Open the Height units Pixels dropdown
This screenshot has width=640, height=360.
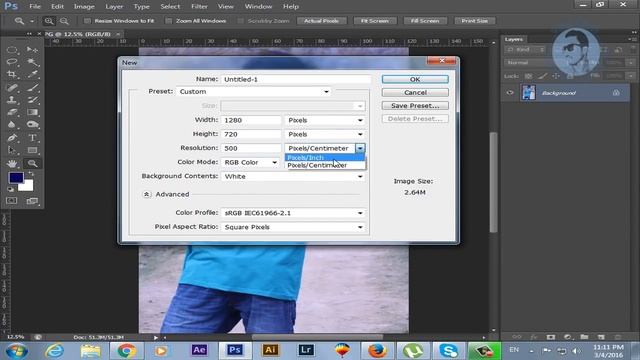tap(324, 134)
